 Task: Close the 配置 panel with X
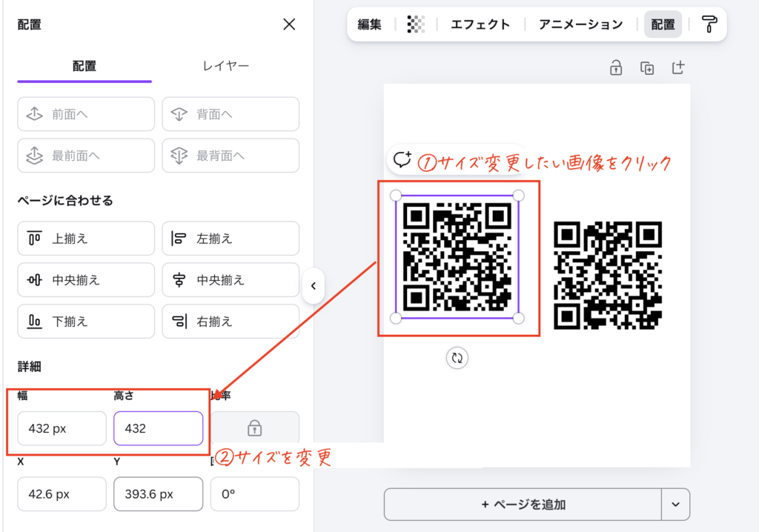pos(289,24)
